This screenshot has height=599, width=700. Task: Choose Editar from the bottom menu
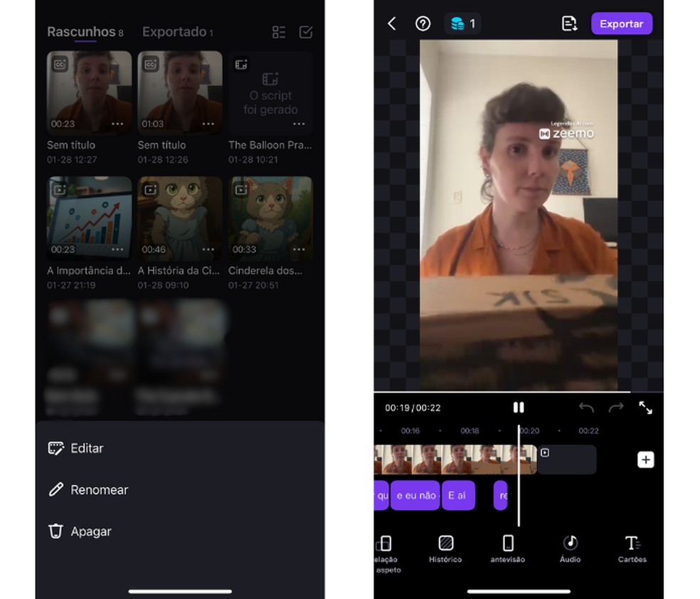point(180,448)
